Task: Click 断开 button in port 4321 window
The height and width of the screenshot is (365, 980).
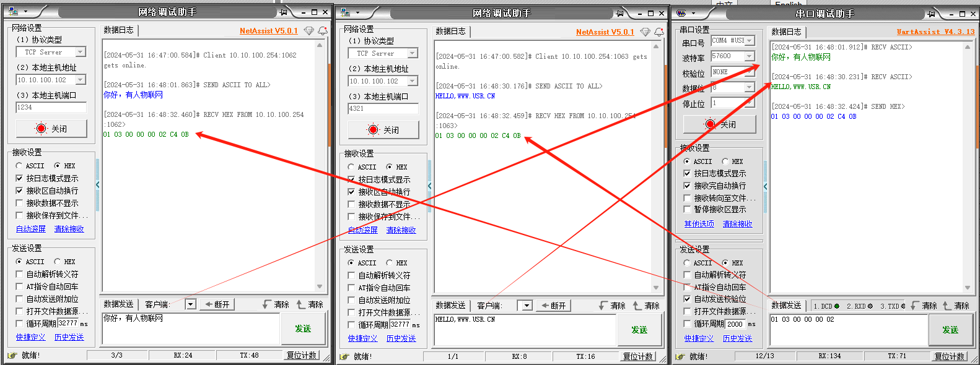Action: (553, 306)
